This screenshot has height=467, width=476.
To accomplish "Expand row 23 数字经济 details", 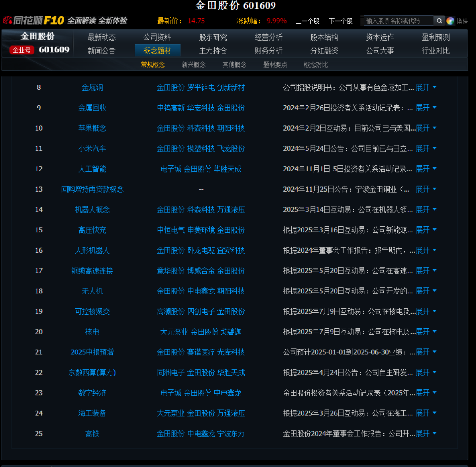I will tap(426, 393).
